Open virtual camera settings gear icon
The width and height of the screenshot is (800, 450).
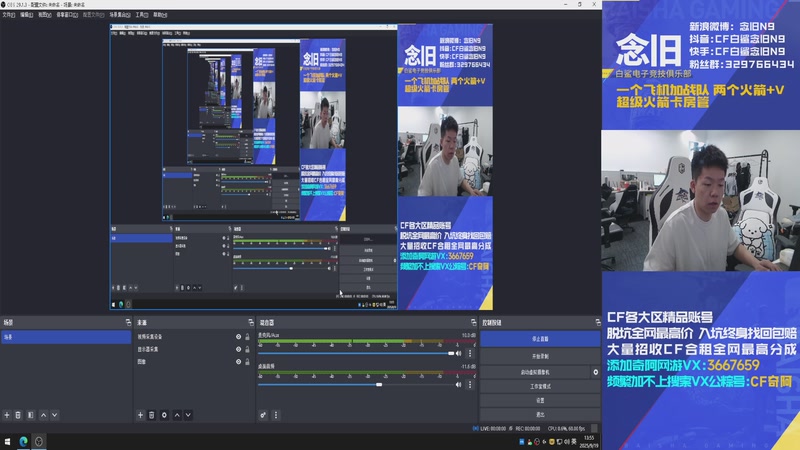pyautogui.click(x=595, y=372)
